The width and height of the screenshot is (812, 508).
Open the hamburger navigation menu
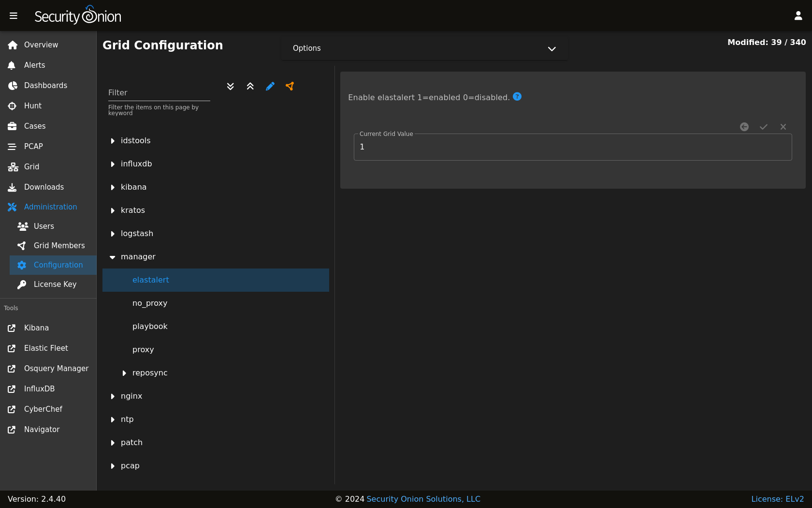14,16
